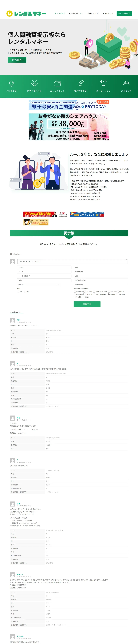Click avatar of commenter 'a'
Screen dimensions: 138x644
click(13, 364)
